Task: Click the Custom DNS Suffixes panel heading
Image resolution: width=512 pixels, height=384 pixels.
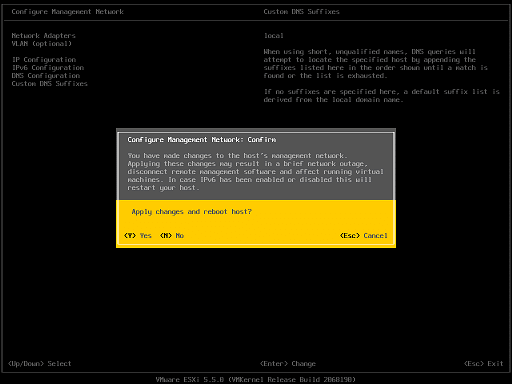Action: [x=302, y=12]
